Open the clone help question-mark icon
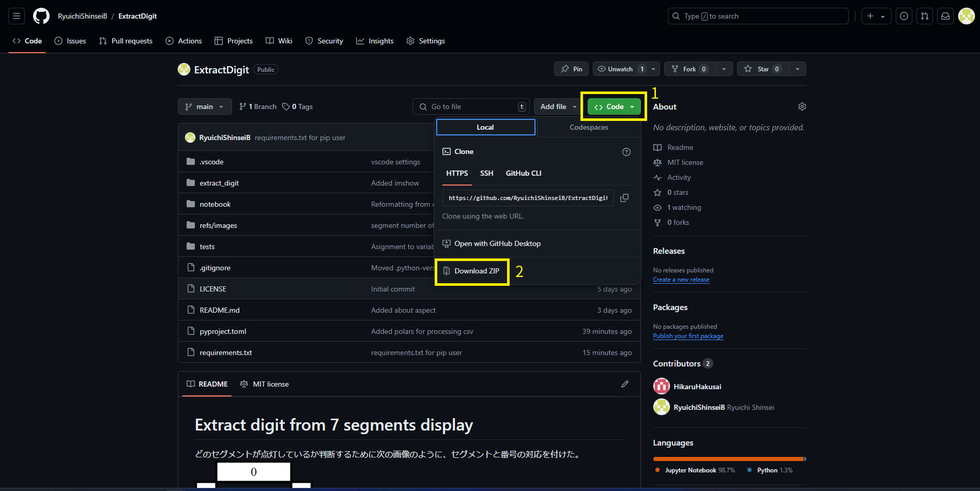The image size is (980, 491). pyautogui.click(x=626, y=151)
